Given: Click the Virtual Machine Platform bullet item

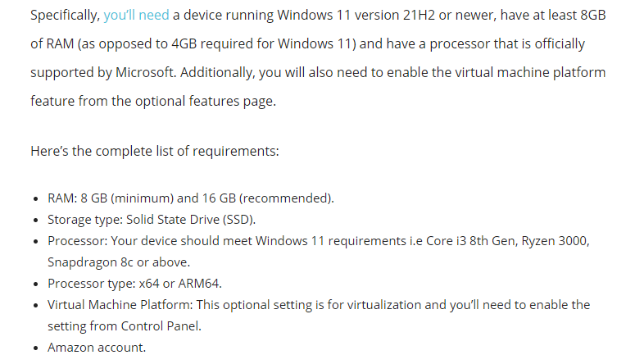Looking at the screenshot, I should (x=318, y=305).
